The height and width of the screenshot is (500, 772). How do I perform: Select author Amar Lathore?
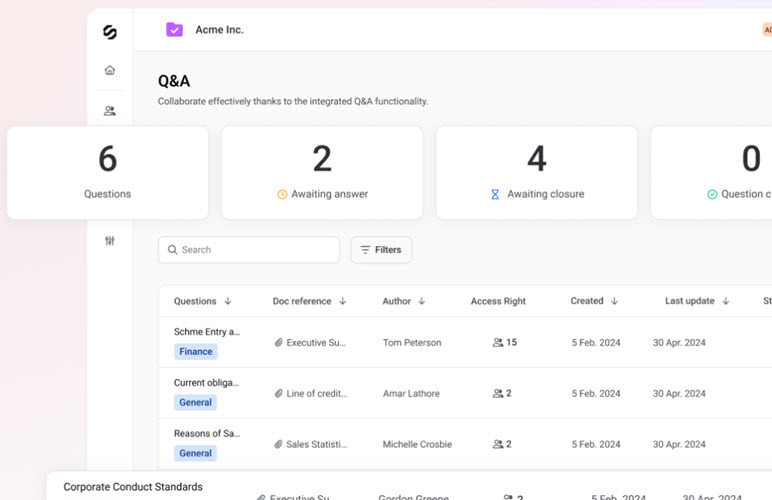point(411,393)
